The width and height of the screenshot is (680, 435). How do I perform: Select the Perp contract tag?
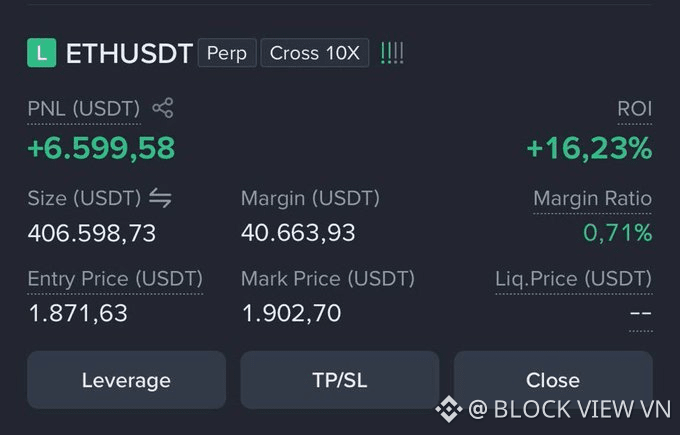click(227, 53)
